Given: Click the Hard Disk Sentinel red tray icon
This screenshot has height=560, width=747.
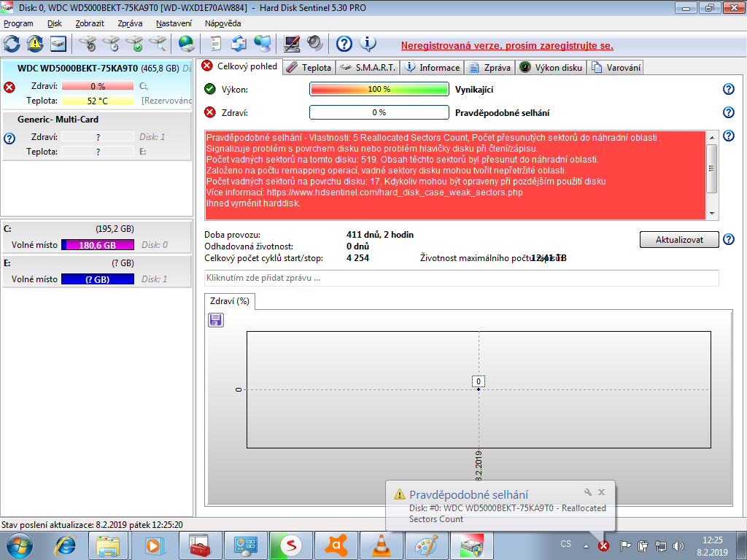Looking at the screenshot, I should 603,545.
